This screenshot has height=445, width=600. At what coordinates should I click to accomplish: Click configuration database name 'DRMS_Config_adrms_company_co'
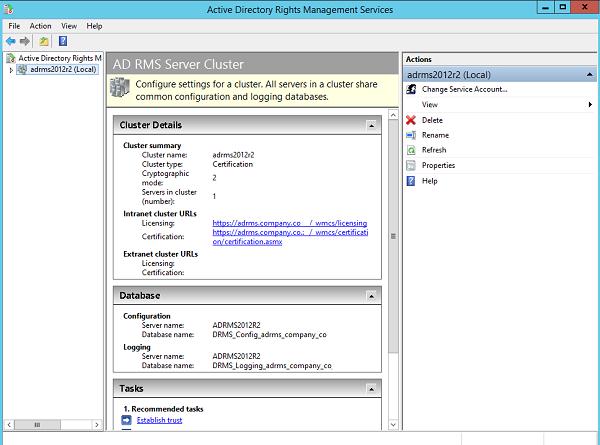pos(269,334)
